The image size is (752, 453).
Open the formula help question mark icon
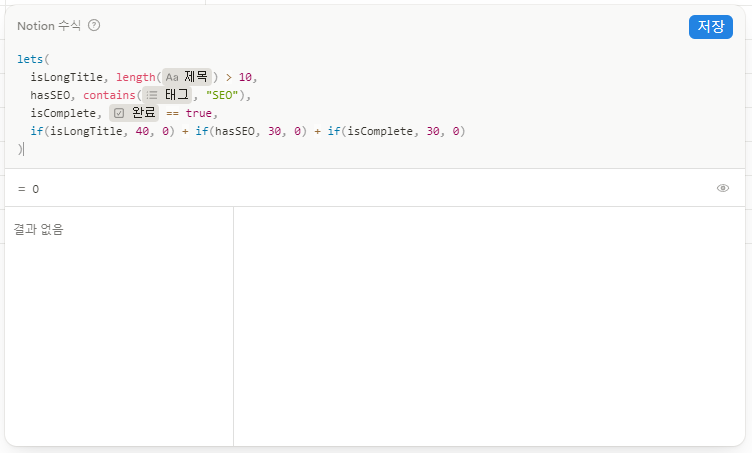coord(94,25)
